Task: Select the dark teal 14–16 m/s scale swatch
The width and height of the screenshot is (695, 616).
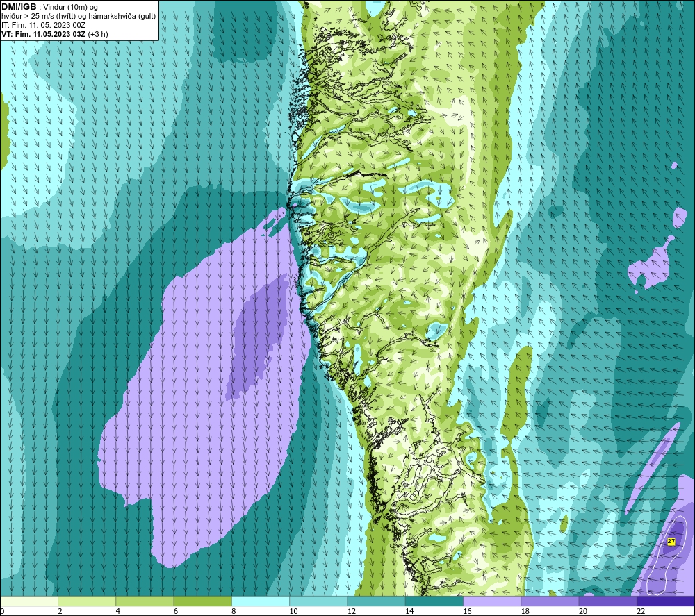Action: (434, 601)
